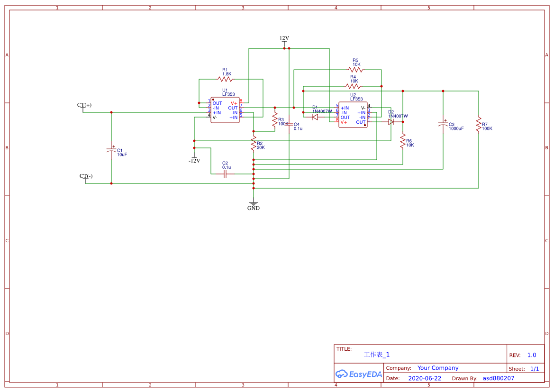Click the 2020-06-22 date field
Screen dimensions: 554x392
424,378
